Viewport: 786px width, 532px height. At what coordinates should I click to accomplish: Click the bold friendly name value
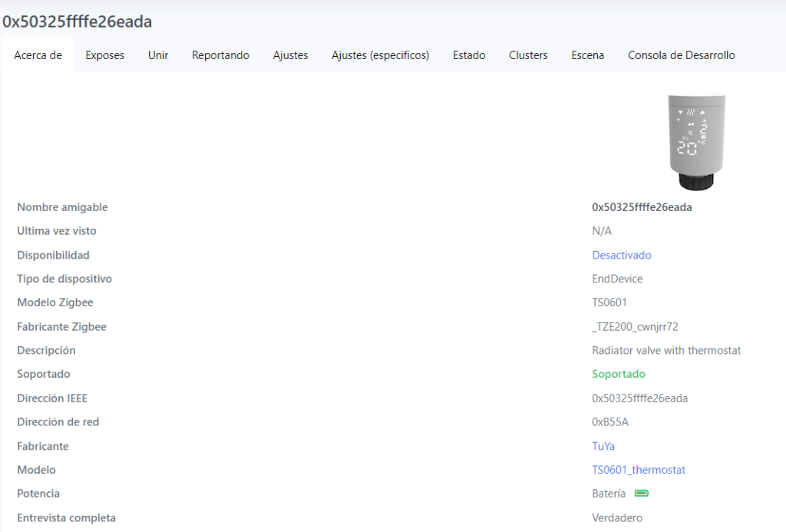pos(642,207)
